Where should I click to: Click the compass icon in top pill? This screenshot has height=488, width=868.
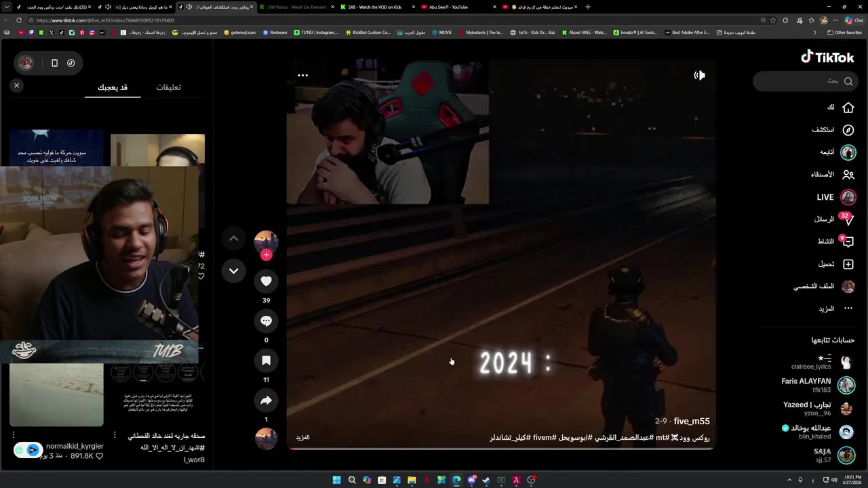(71, 63)
